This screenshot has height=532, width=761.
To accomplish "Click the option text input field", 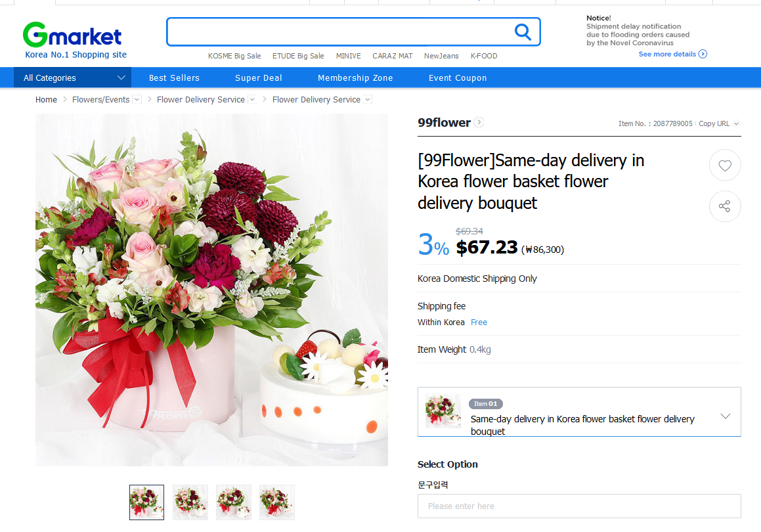I will tap(579, 506).
